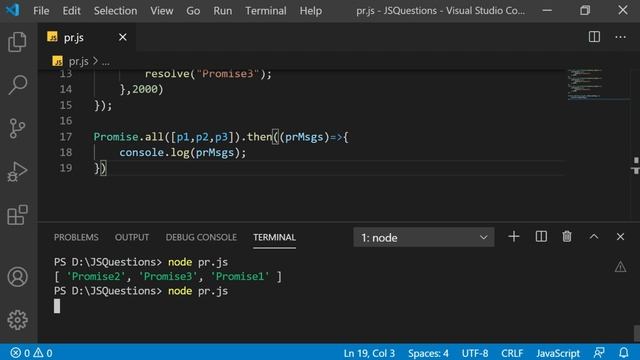Open the Selection menu

coord(116,11)
